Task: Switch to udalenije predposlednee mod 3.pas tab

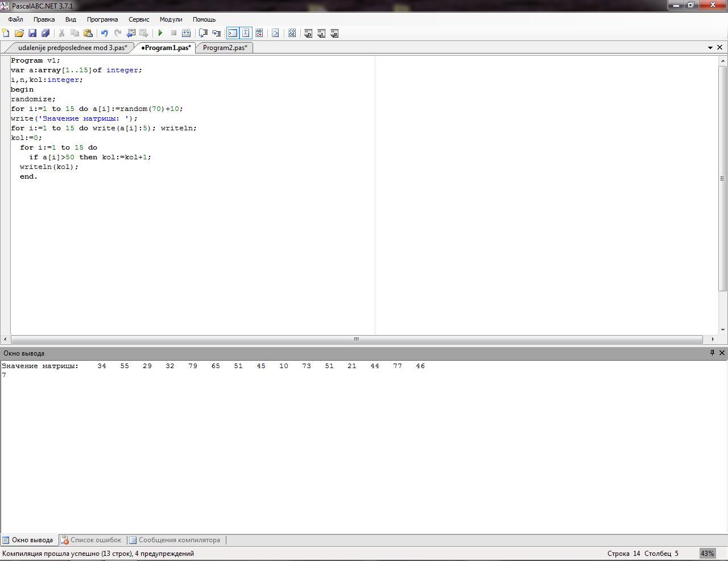Action: 72,48
